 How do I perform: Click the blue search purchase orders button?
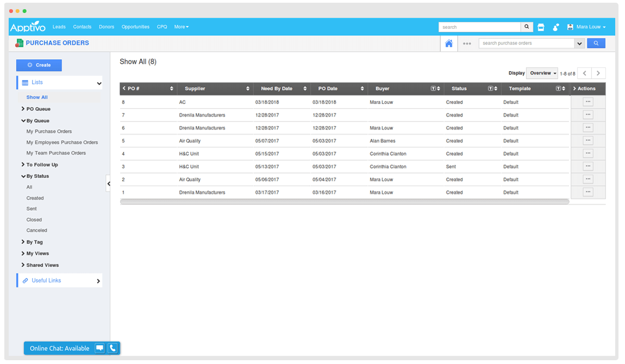(x=596, y=43)
